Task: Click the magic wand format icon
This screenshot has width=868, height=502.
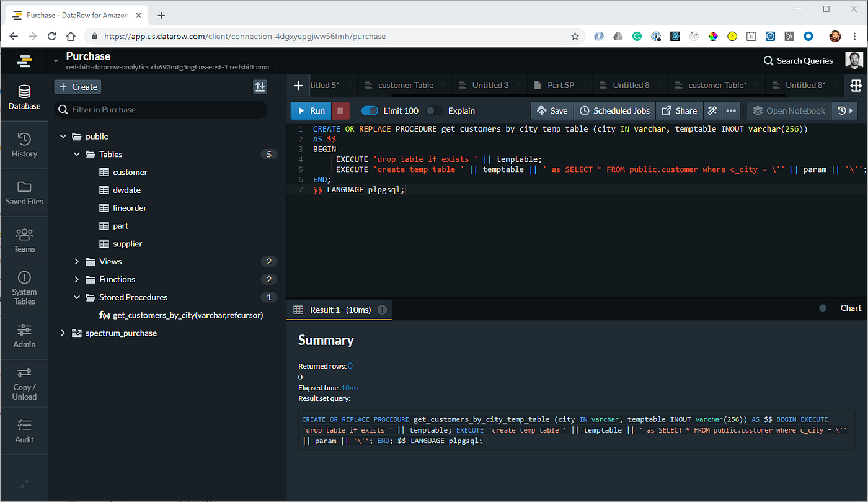Action: [712, 110]
